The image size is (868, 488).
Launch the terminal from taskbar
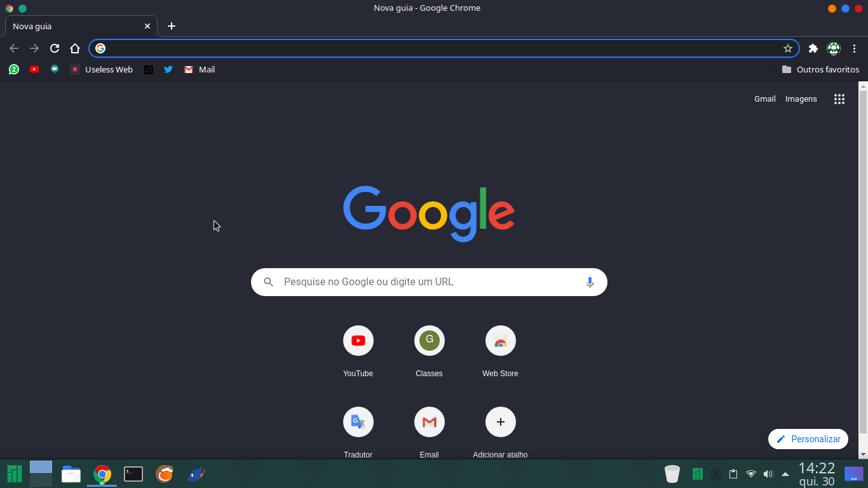coord(133,474)
